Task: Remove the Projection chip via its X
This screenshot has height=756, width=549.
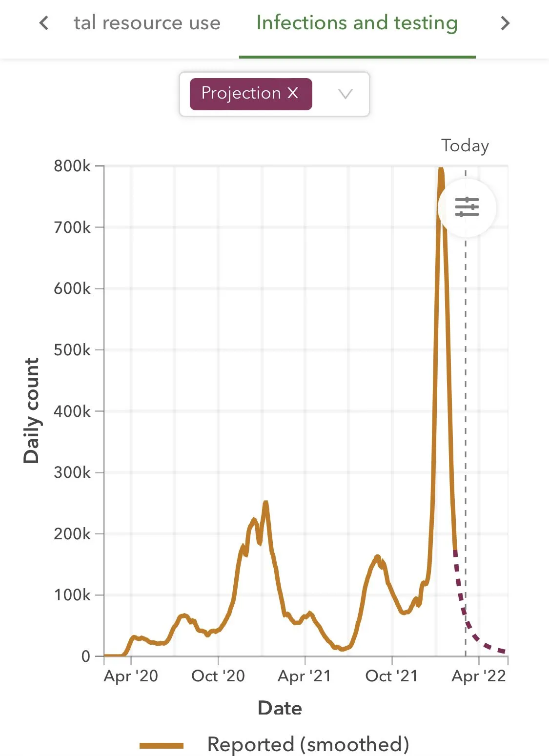Action: pos(292,93)
